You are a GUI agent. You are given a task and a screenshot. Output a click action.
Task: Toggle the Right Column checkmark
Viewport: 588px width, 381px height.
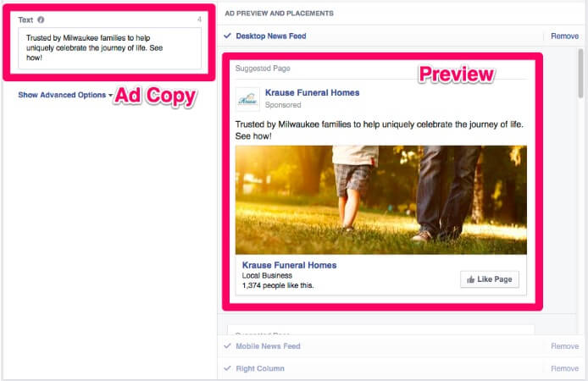tap(227, 368)
